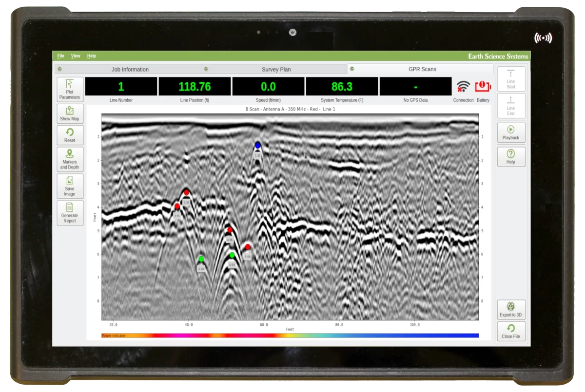Reset the current scan view
Screen dimensions: 585x392
coord(69,135)
